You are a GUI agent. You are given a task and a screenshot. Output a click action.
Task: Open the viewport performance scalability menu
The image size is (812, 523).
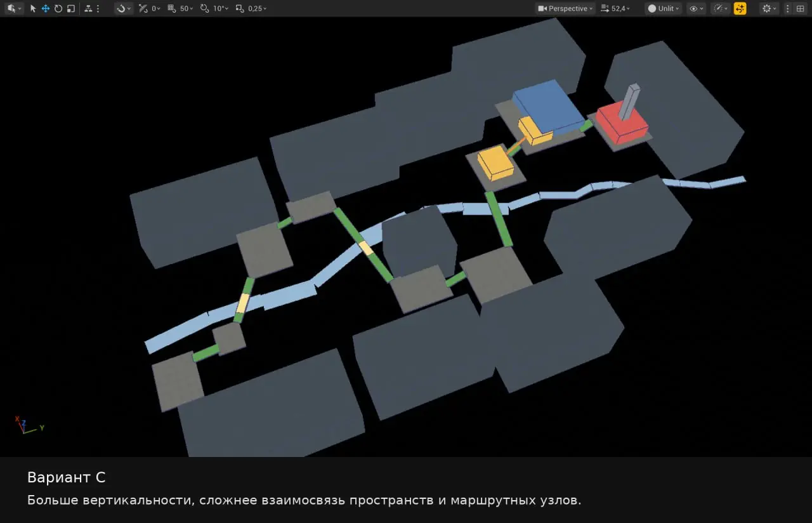721,9
